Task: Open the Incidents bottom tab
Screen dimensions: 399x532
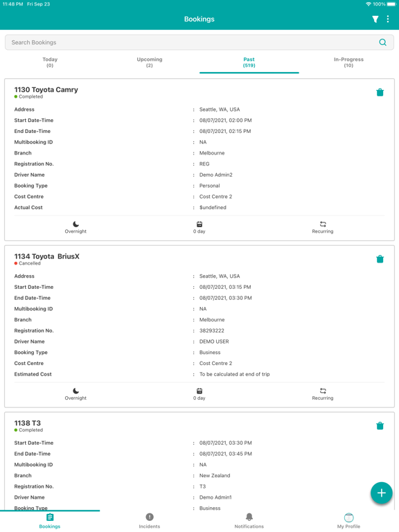Action: click(150, 521)
